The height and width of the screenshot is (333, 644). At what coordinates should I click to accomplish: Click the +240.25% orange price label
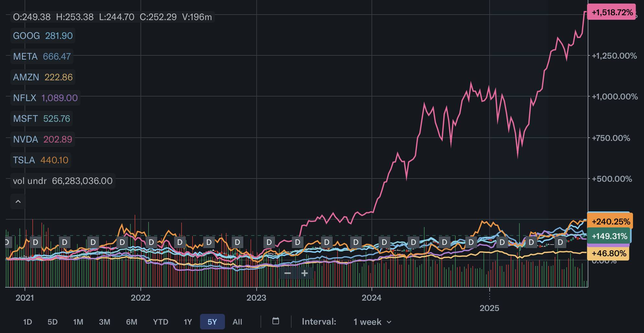click(610, 222)
